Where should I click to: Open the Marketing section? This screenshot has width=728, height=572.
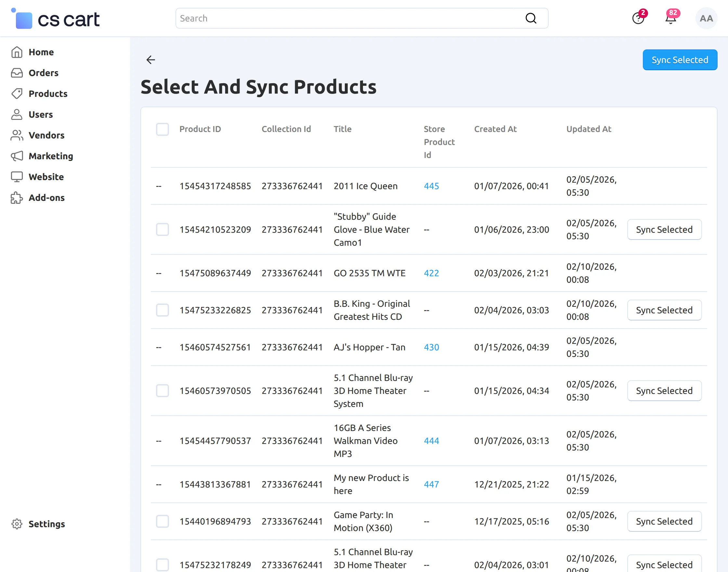(x=51, y=156)
